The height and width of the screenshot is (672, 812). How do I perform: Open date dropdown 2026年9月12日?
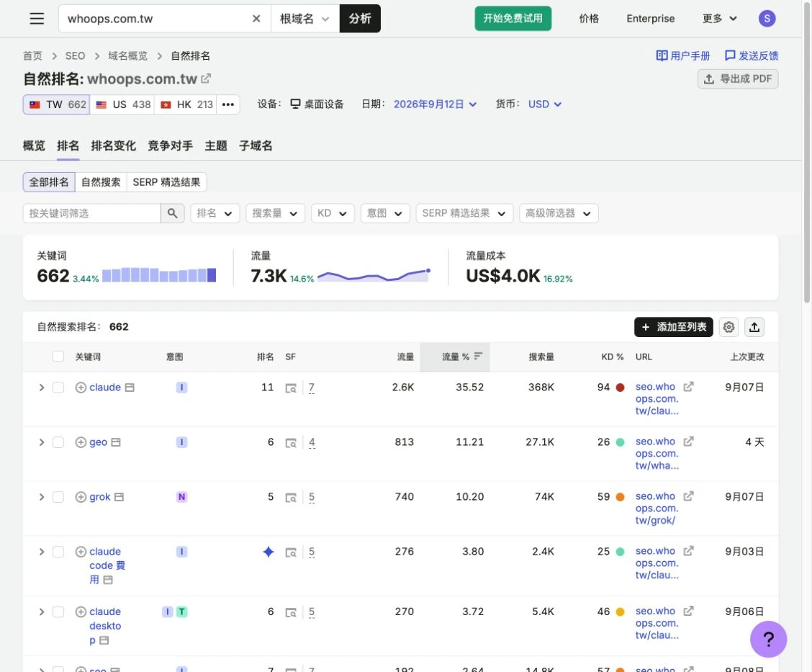coord(435,104)
